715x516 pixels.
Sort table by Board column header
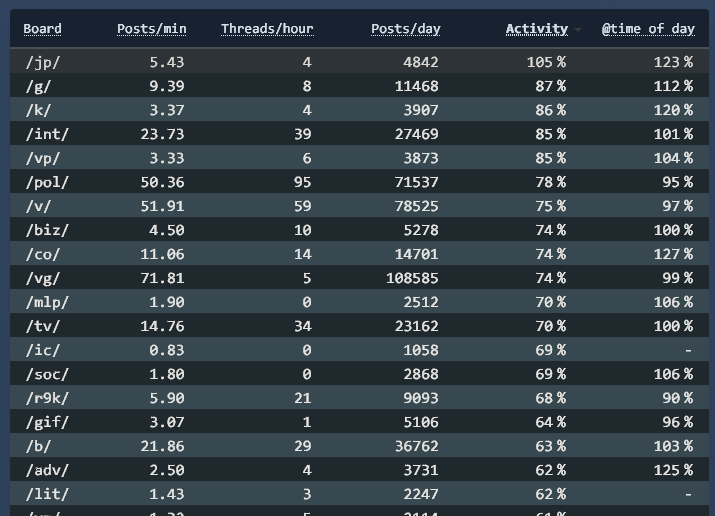(42, 29)
